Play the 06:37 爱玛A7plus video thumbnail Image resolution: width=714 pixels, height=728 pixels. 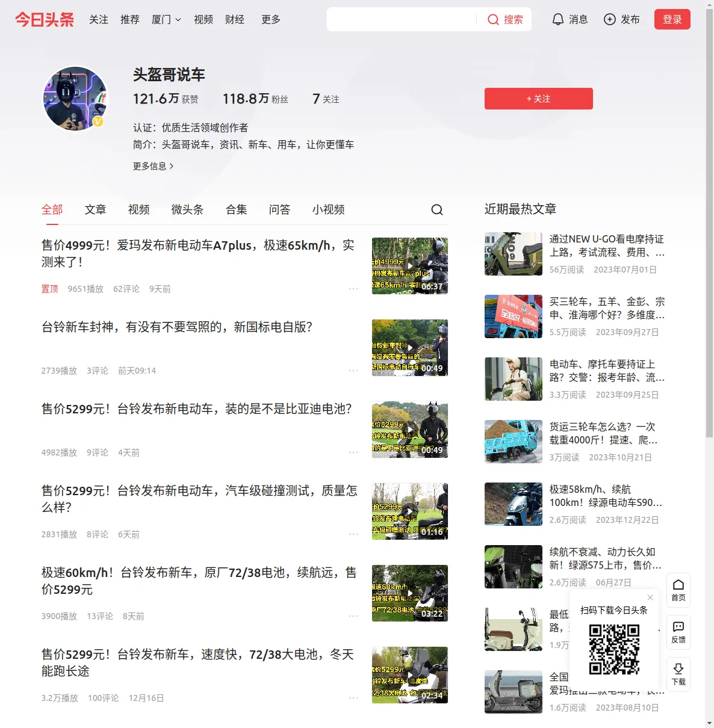410,266
